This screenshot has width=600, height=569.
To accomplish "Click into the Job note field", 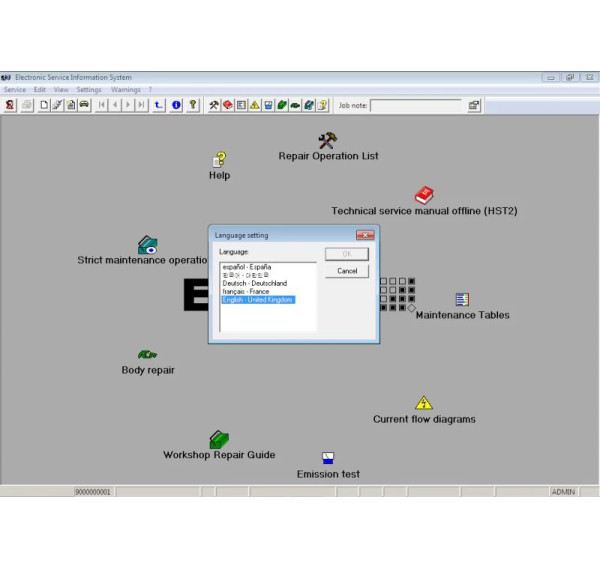I will [415, 105].
